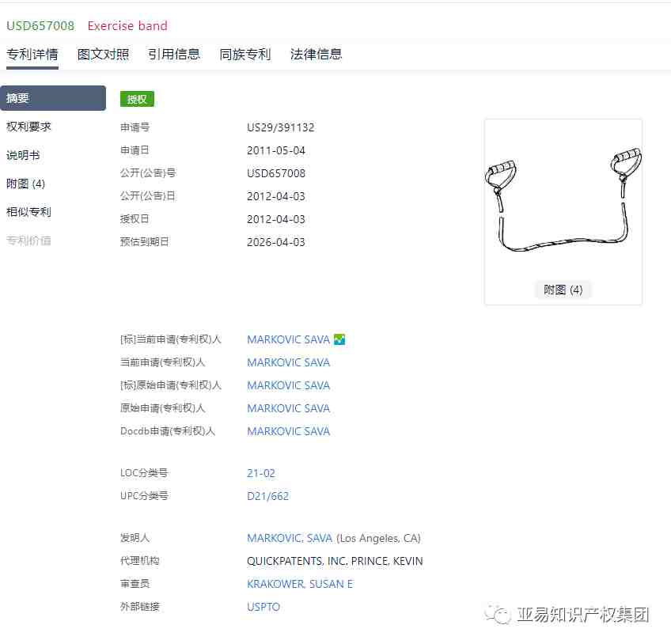Go to 说明书 section in sidebar
671x644 pixels.
(24, 155)
